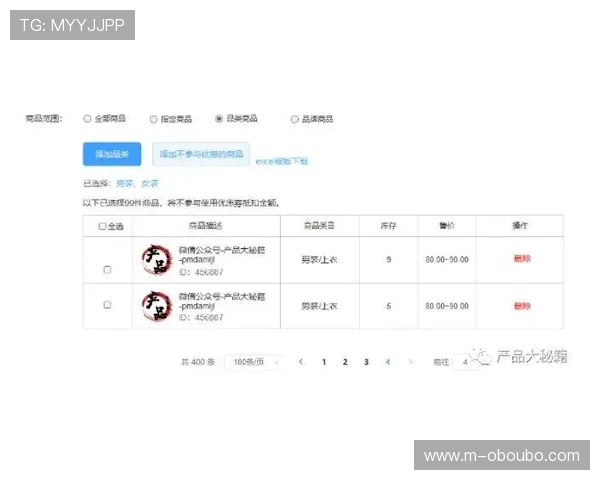Click product thumbnail in the stock 5 row

coord(157,306)
